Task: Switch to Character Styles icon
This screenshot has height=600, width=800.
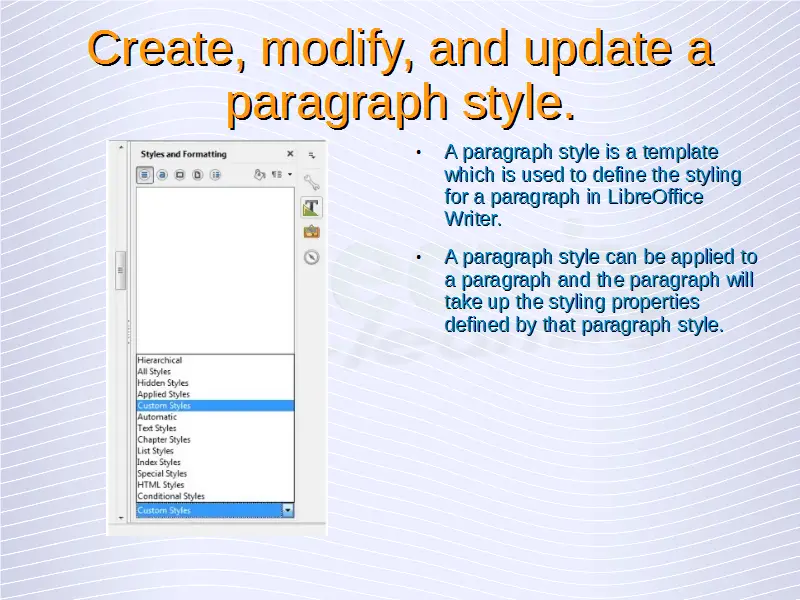Action: pos(163,175)
